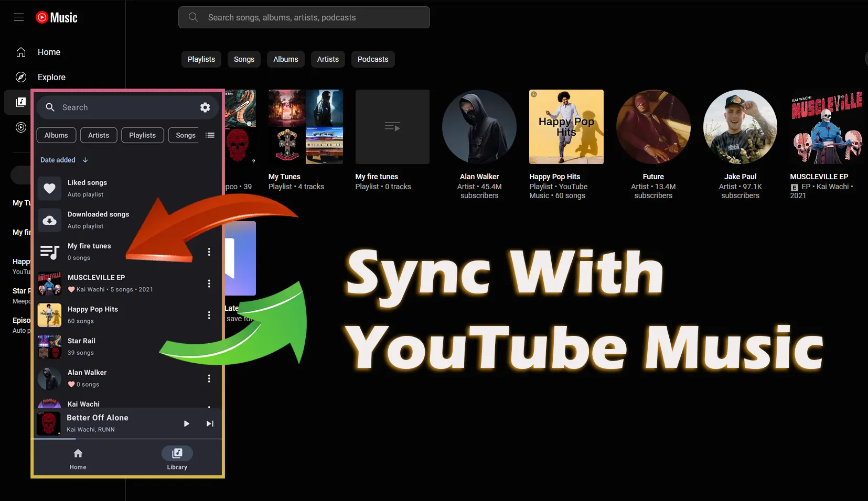The image size is (868, 501).
Task: Select the Artists chip in the mobile app
Action: 99,135
